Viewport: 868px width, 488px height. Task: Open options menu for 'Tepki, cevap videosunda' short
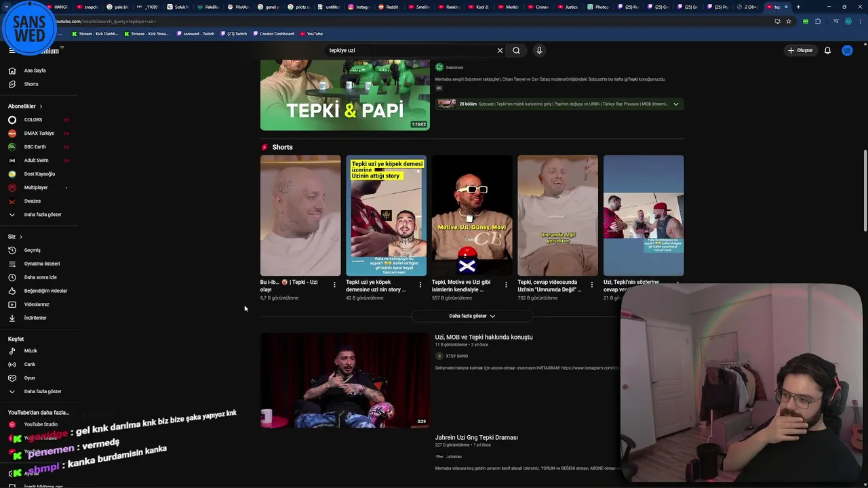point(591,285)
